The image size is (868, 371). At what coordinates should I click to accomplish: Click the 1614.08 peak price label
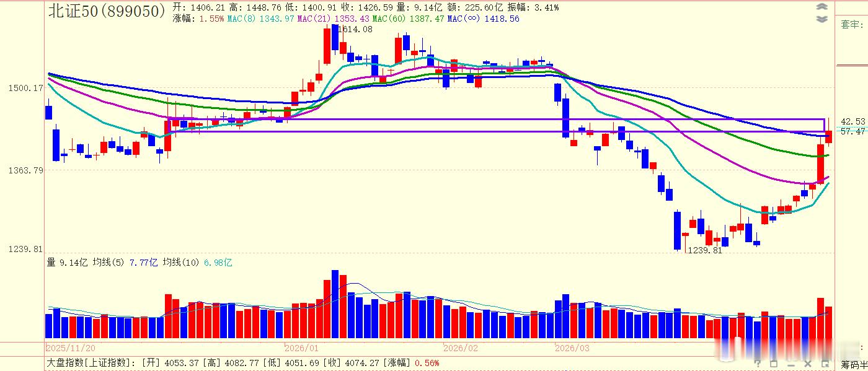(355, 29)
